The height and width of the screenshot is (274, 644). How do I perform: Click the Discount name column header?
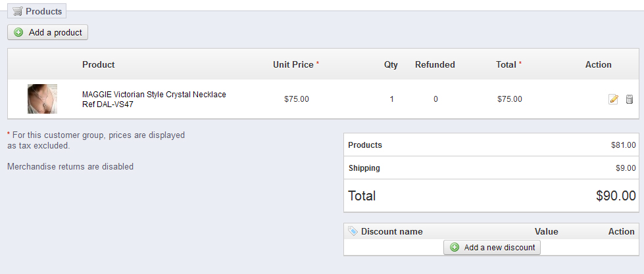point(391,231)
